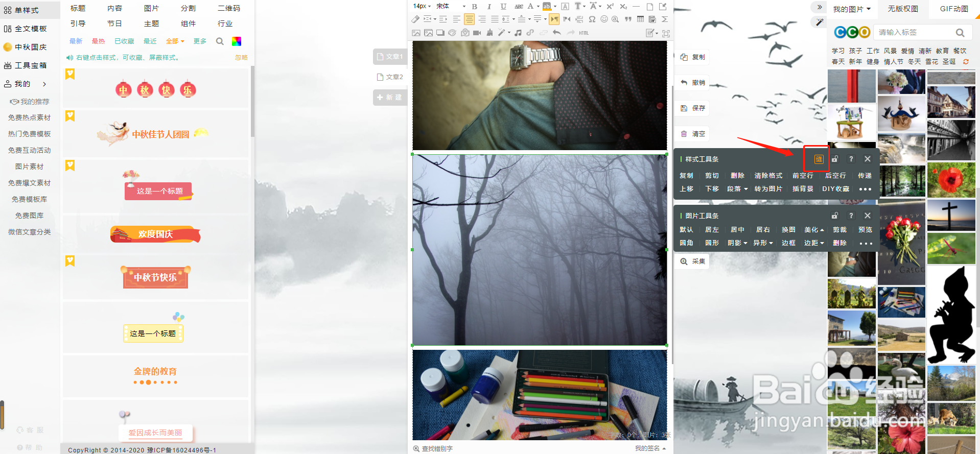Click the 采集 collect button
This screenshot has width=980, height=454.
coord(693,261)
